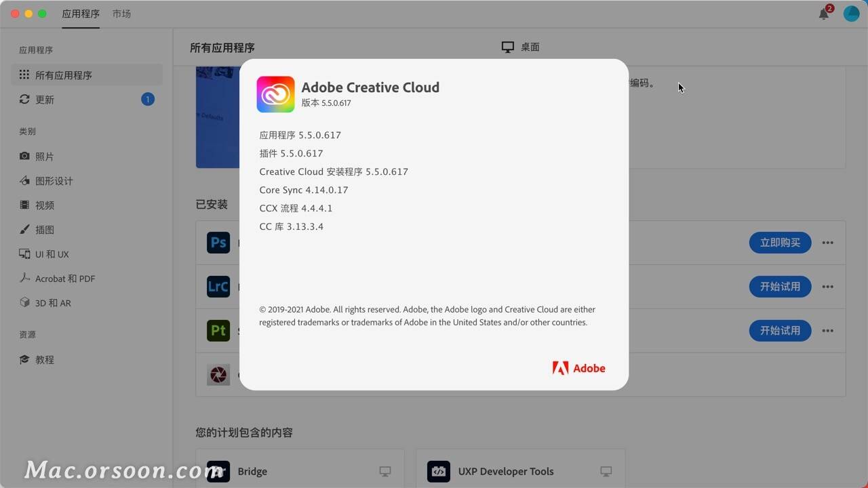
Task: Click the grid icon beside 所有应用程序
Action: click(x=24, y=75)
